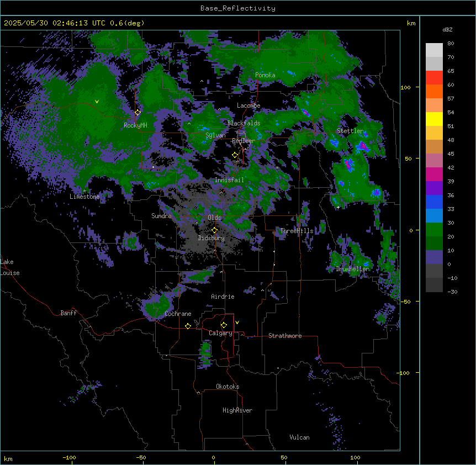Click the Drumheller label

click(352, 269)
